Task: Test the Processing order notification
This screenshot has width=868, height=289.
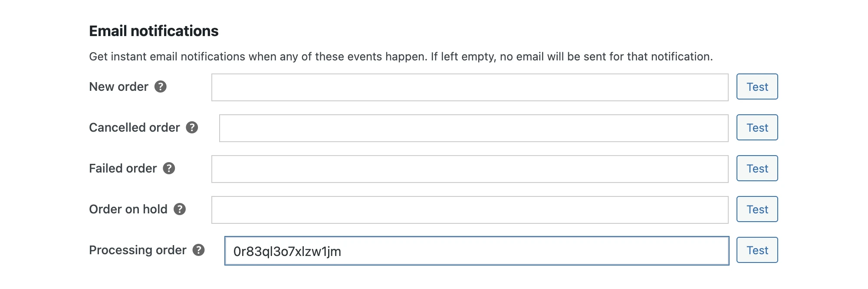Action: point(757,250)
